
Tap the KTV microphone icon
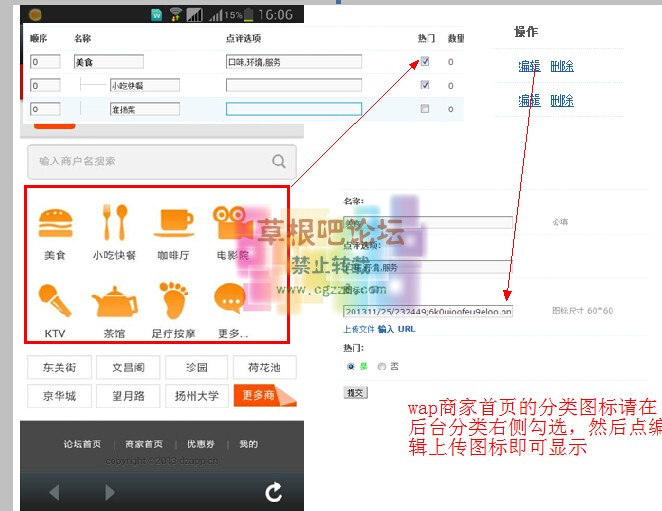click(54, 300)
